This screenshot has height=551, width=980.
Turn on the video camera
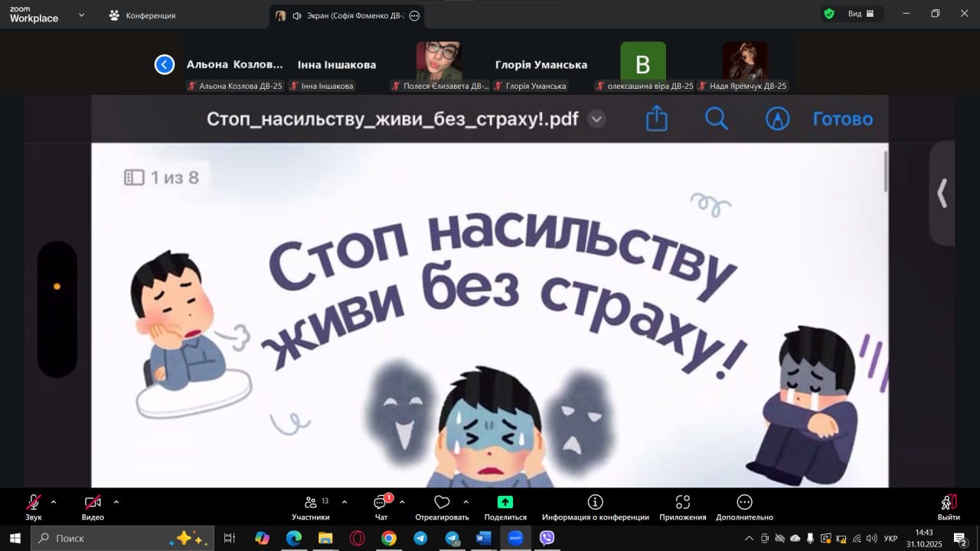pyautogui.click(x=93, y=507)
